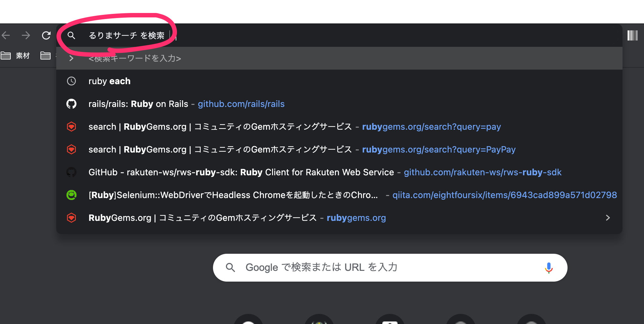The image size is (644, 324).
Task: Click the green Qiita icon
Action: [71, 195]
